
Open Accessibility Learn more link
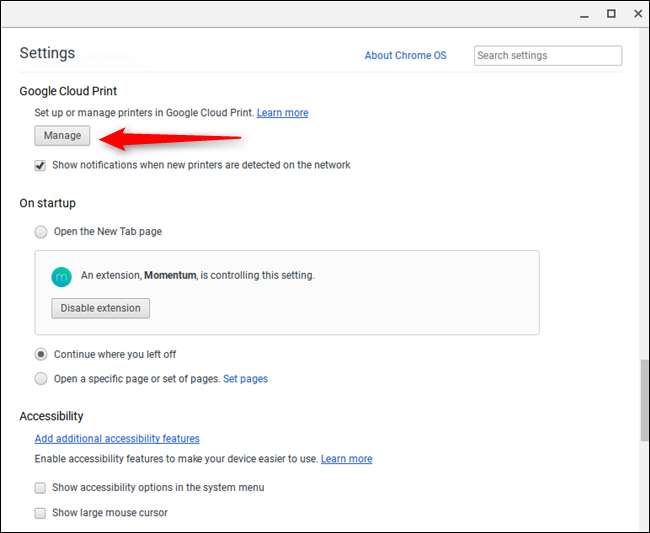point(346,459)
